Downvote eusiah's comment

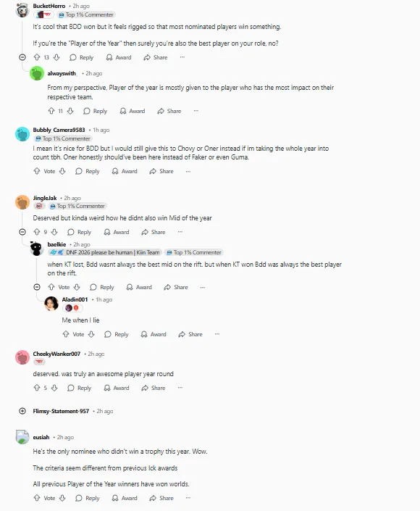tap(62, 498)
